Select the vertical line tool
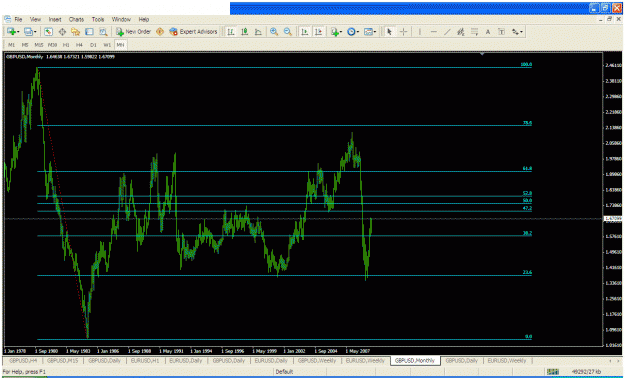 tap(420, 32)
